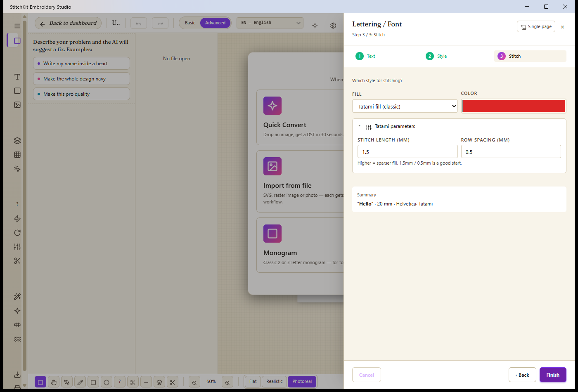This screenshot has height=392, width=578.
Task: Click Back to dashboard
Action: 68,24
